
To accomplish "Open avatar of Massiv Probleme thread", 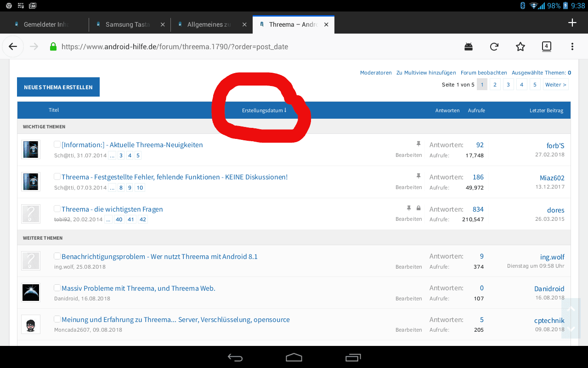I will (31, 293).
